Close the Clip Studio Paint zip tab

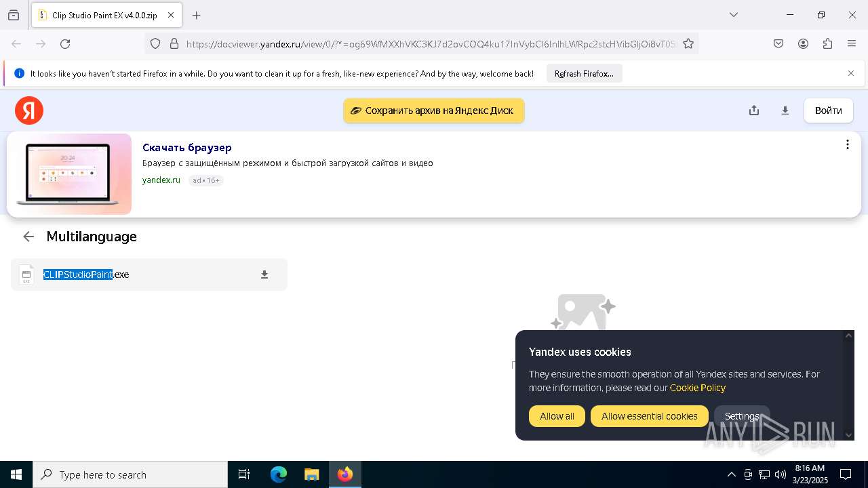coord(170,15)
